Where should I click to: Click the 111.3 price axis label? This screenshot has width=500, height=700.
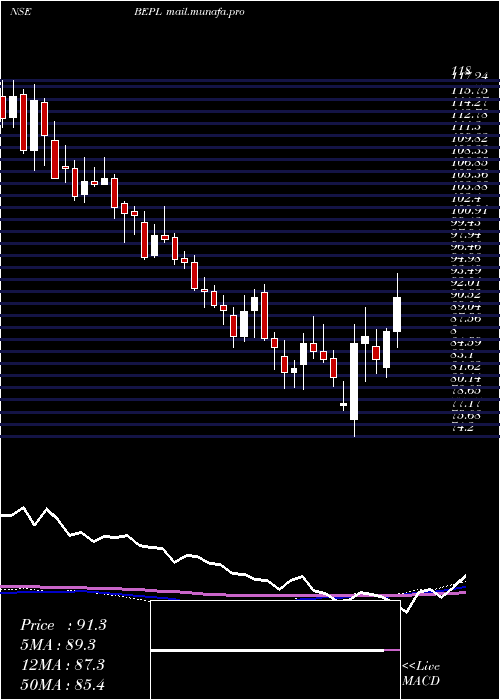(465, 127)
